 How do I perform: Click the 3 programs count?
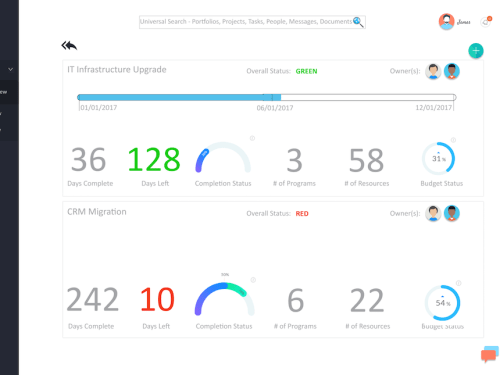click(294, 160)
